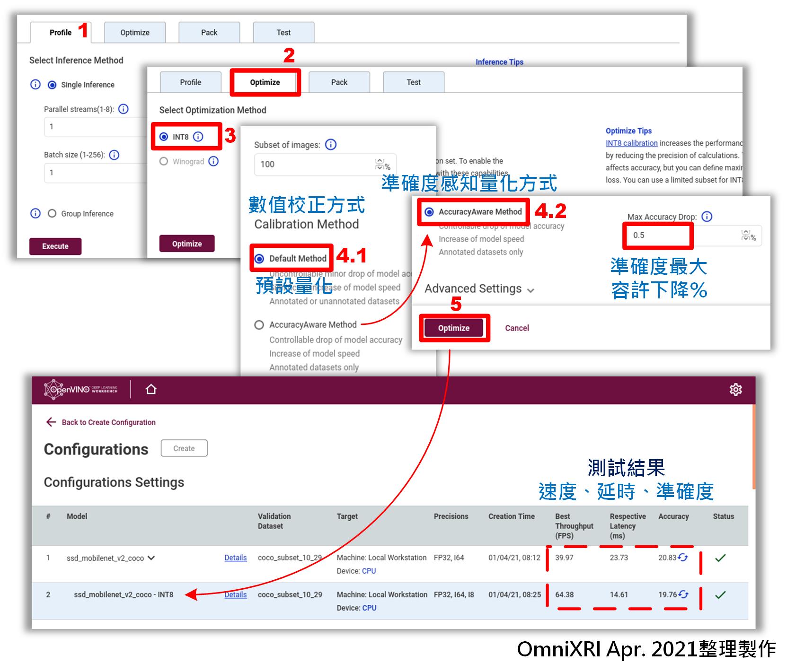787x672 pixels.
Task: Open the Parallel streams info tooltip icon
Action: 124,109
